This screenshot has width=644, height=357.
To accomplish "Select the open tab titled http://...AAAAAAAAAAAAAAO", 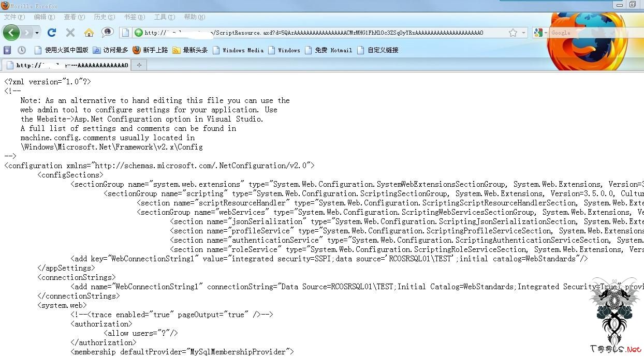I will tap(66, 65).
